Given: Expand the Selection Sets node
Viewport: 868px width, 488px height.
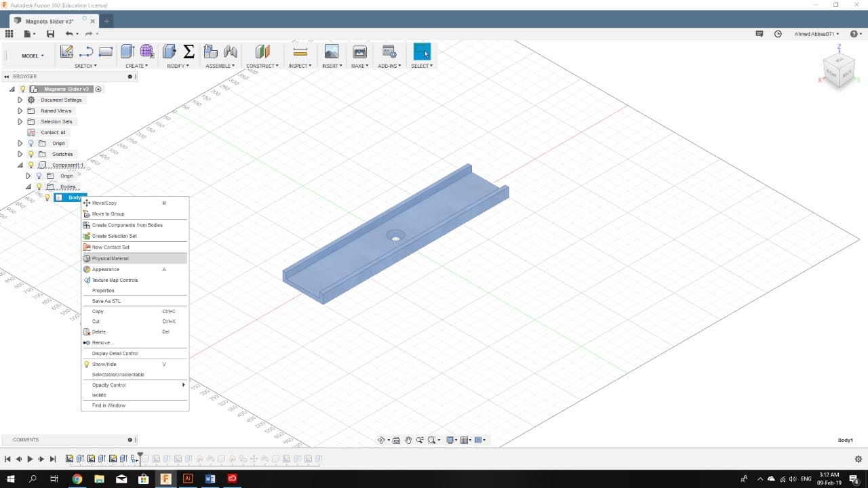Looking at the screenshot, I should coord(20,121).
